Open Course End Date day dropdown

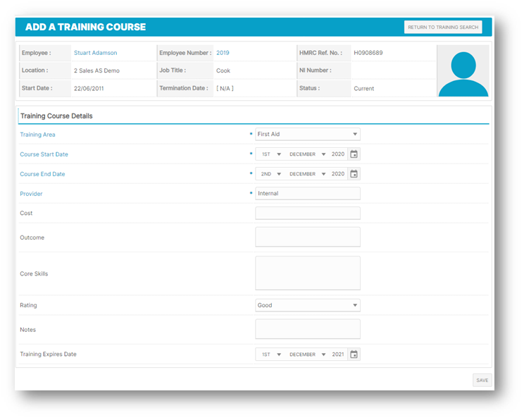(271, 174)
